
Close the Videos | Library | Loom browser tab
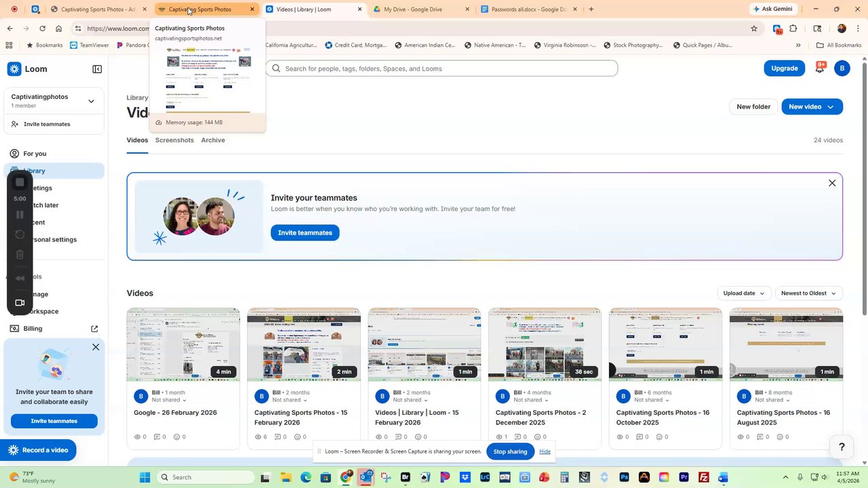[360, 9]
